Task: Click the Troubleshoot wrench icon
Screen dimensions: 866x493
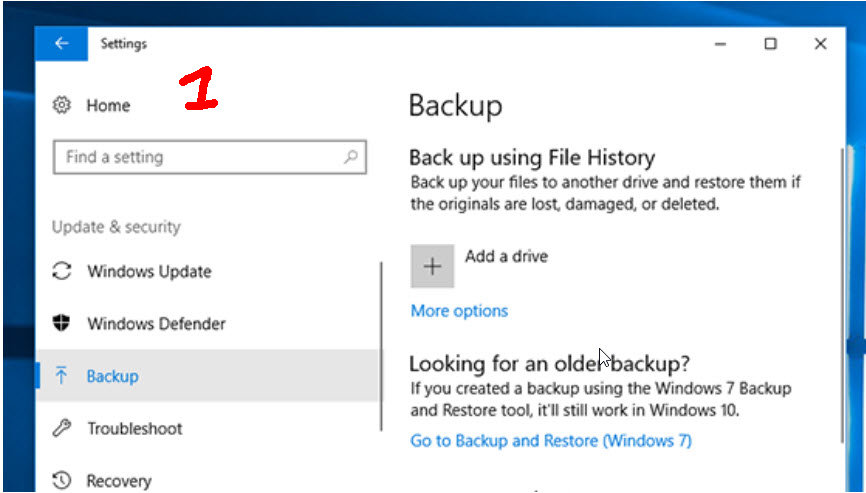Action: coord(62,429)
